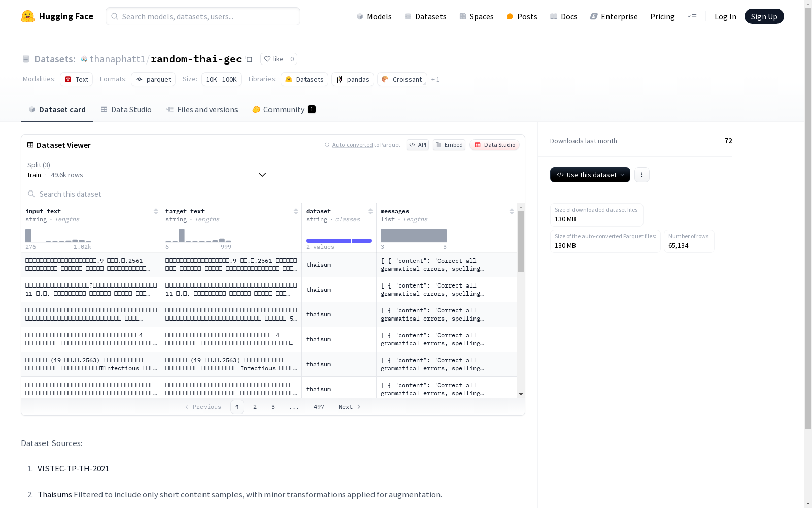Viewport: 812px width, 508px height.
Task: Click the Embed button
Action: 449,145
